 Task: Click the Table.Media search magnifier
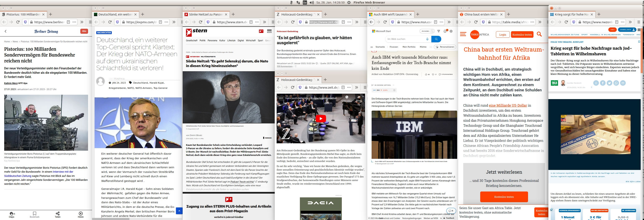pos(539,34)
